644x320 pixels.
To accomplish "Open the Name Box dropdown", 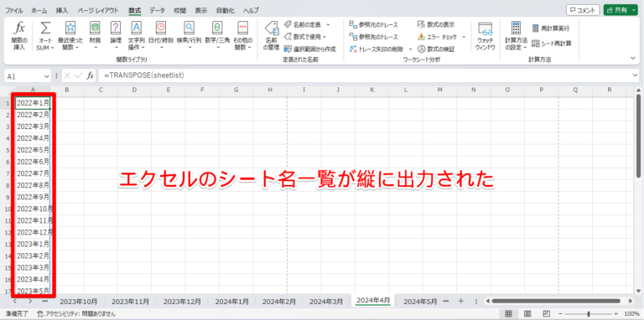I will [46, 76].
